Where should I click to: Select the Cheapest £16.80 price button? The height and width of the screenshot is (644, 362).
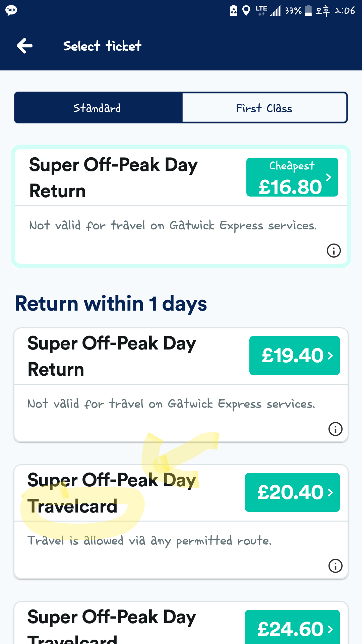tap(290, 178)
